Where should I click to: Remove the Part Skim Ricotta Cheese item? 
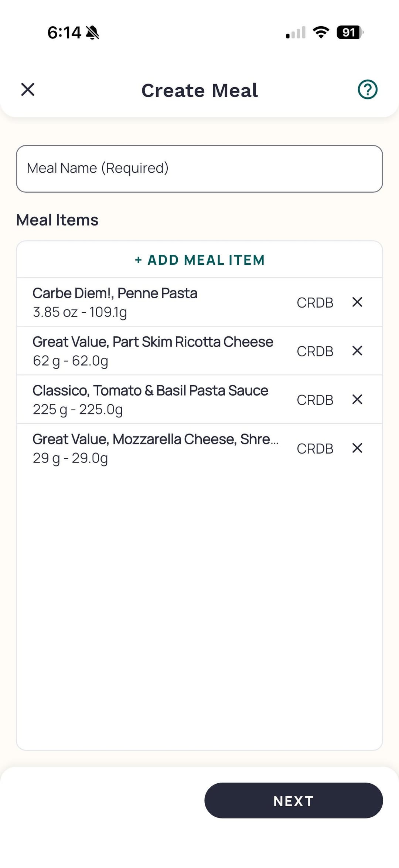tap(357, 351)
